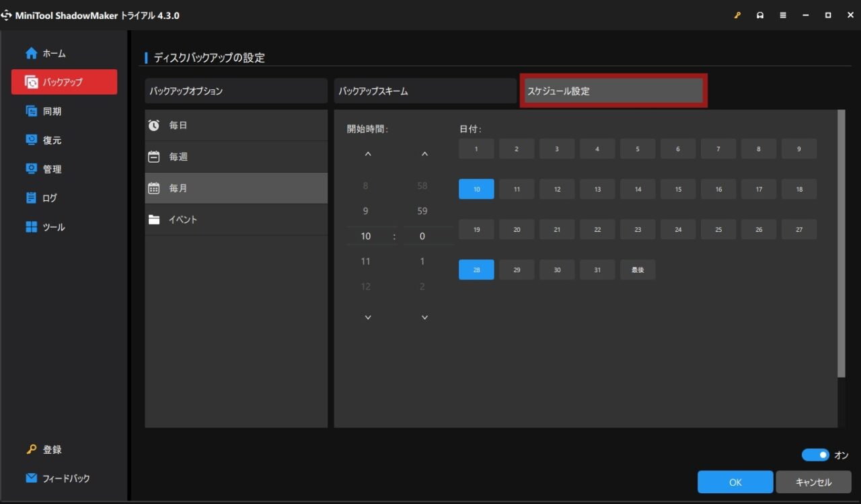
Task: Select day 23 in the date grid
Action: click(638, 229)
